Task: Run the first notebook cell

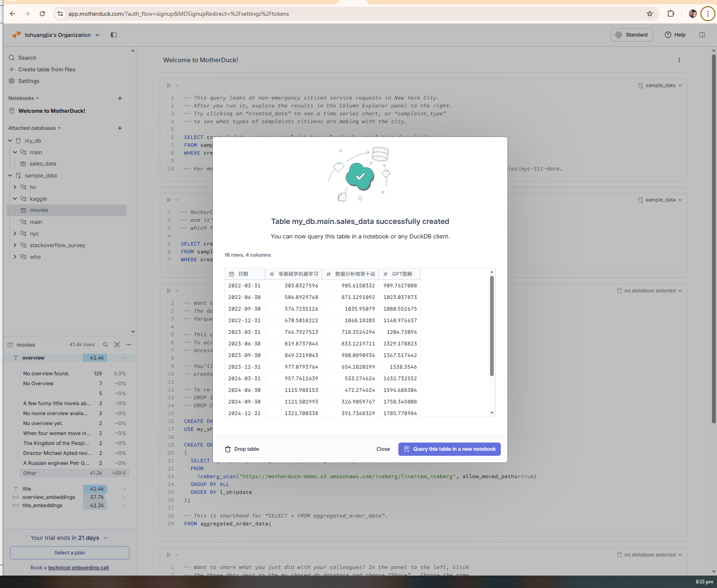Action: click(x=169, y=85)
